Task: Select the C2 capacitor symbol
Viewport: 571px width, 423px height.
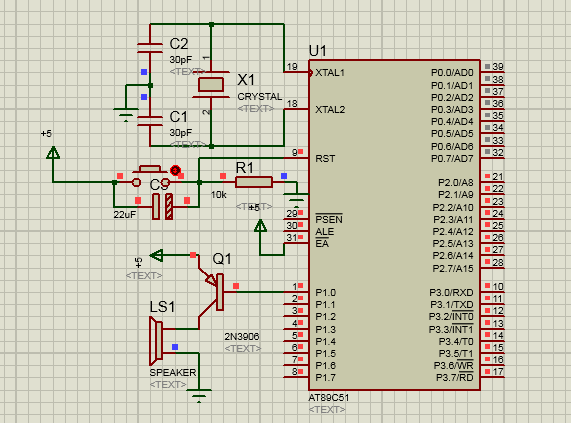Action: (150, 48)
